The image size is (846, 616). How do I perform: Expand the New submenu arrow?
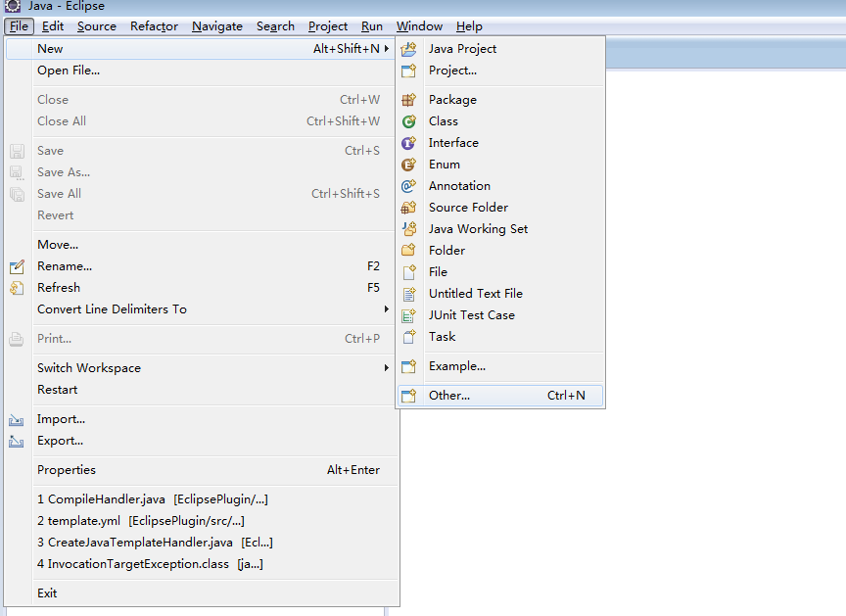pyautogui.click(x=387, y=49)
